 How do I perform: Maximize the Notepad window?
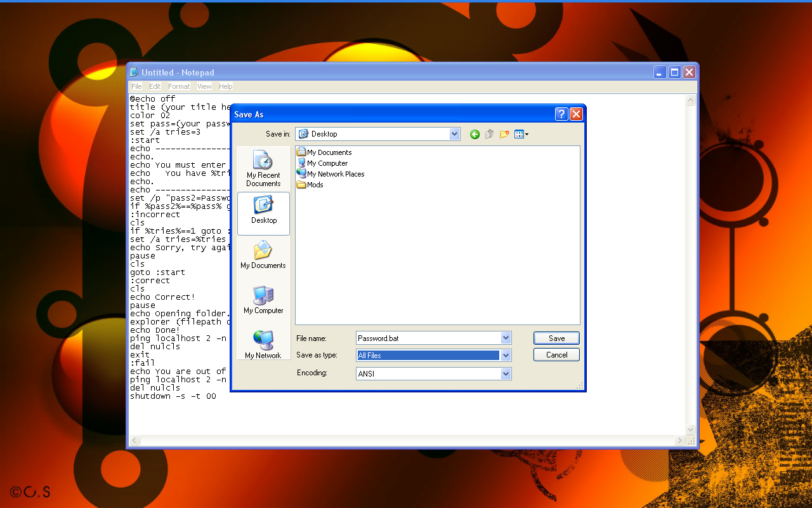click(x=674, y=72)
